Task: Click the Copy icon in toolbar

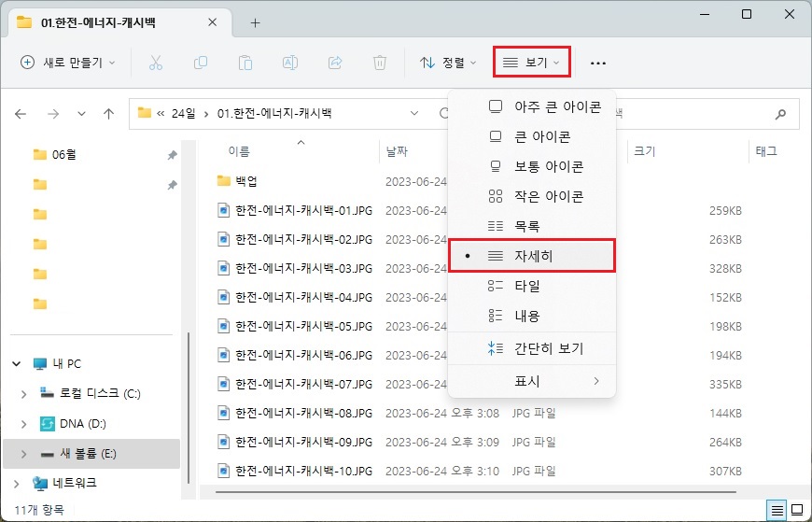Action: pyautogui.click(x=201, y=63)
